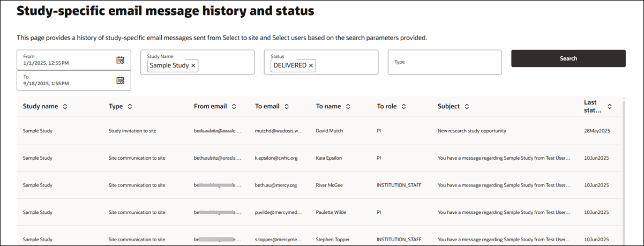Sort by the Type column arrows
The height and width of the screenshot is (246, 644).
tap(130, 107)
